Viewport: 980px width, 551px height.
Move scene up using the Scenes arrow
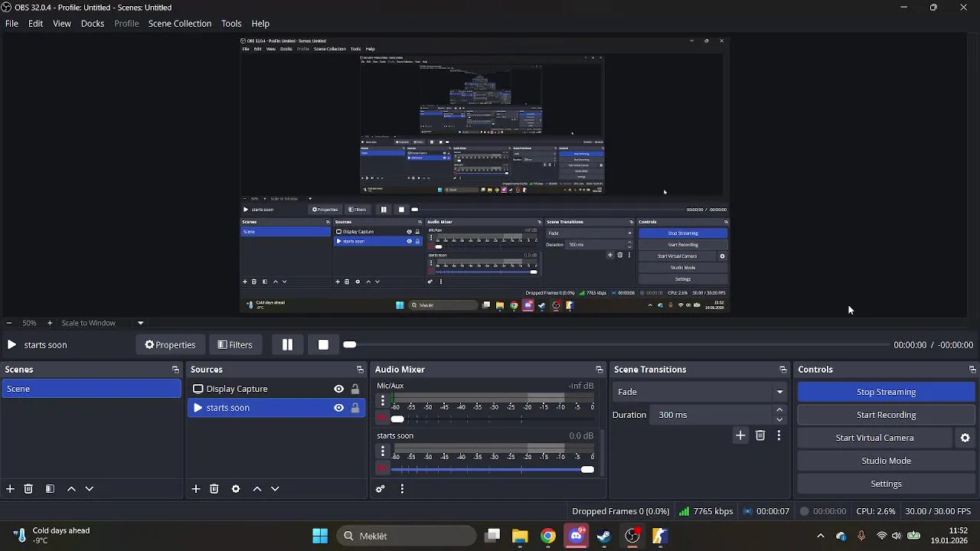71,489
